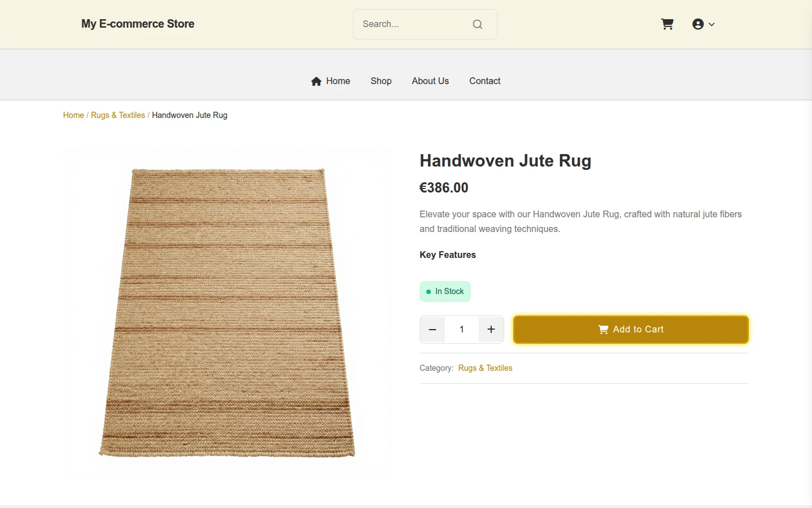Click the Rugs & Textiles breadcrumb
Viewport: 812px width, 508px height.
click(118, 115)
